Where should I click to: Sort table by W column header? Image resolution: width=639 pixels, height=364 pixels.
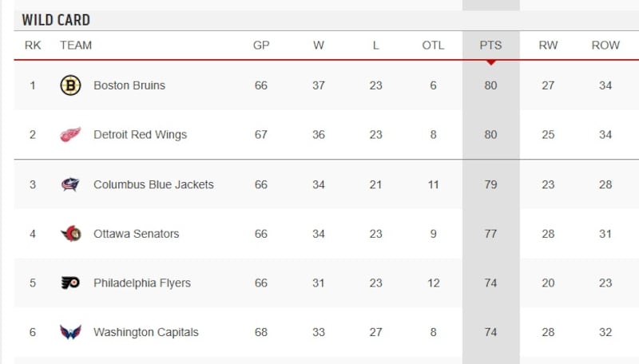pyautogui.click(x=319, y=45)
